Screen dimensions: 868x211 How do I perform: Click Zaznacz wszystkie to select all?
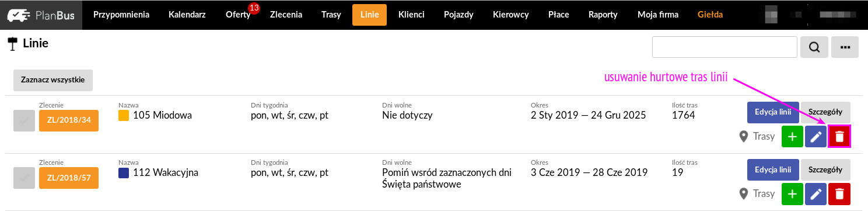(53, 80)
